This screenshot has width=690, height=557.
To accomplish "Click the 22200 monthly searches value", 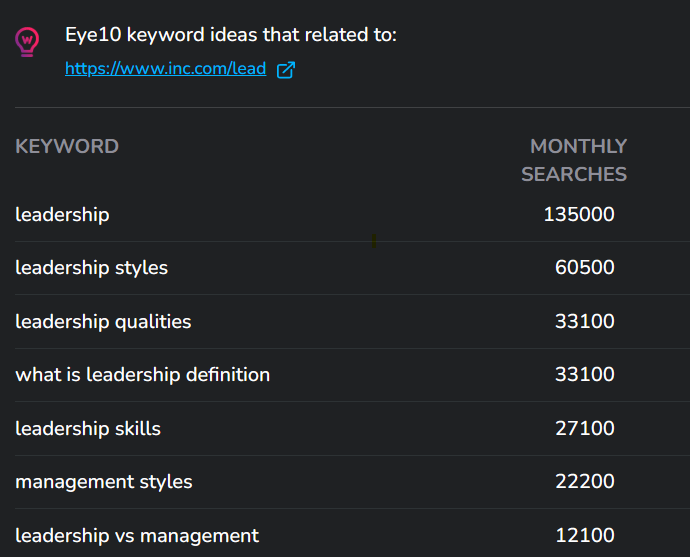I will click(x=585, y=481).
